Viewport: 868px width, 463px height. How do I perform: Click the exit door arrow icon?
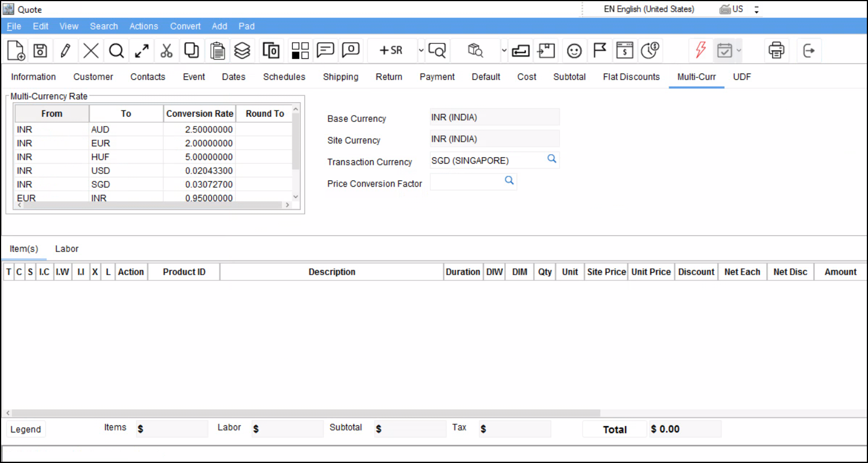[809, 51]
